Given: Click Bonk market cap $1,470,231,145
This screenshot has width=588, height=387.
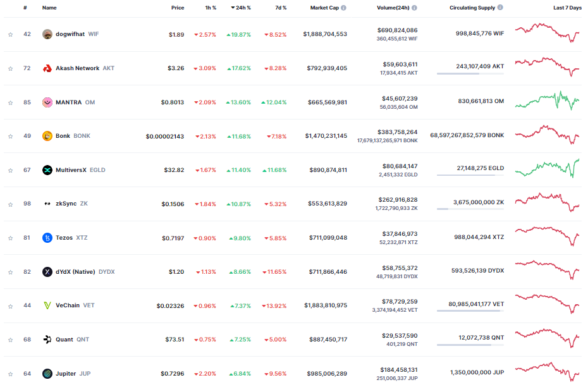Looking at the screenshot, I should coord(326,136).
